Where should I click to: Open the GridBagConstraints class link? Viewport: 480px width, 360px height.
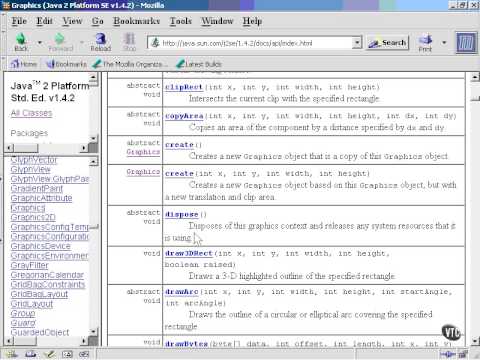(x=48, y=284)
